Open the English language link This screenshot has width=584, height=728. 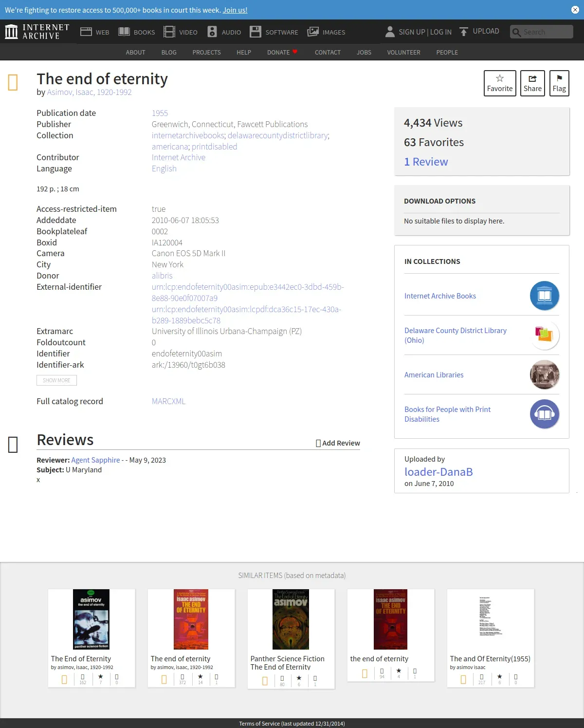pos(164,168)
